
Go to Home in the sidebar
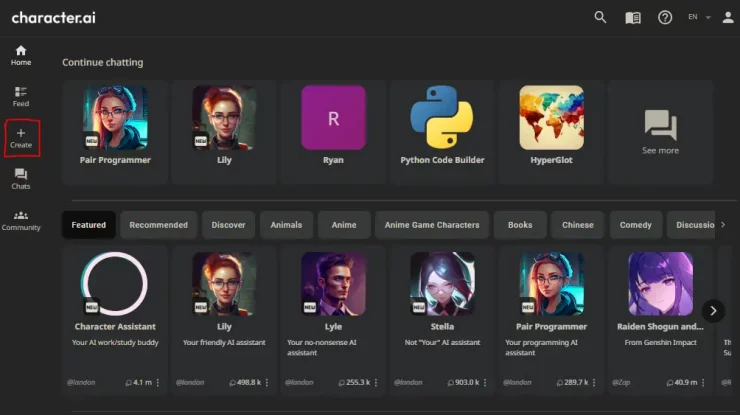click(x=21, y=55)
